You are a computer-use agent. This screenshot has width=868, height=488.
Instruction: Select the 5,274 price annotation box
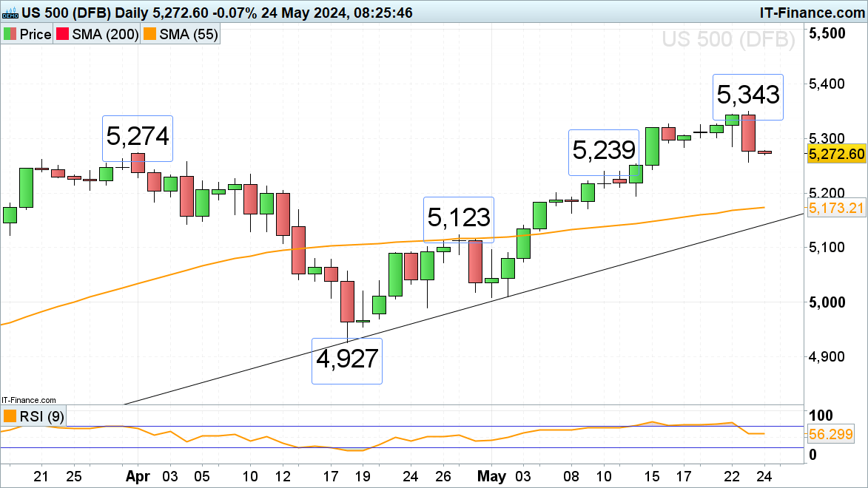[x=138, y=138]
